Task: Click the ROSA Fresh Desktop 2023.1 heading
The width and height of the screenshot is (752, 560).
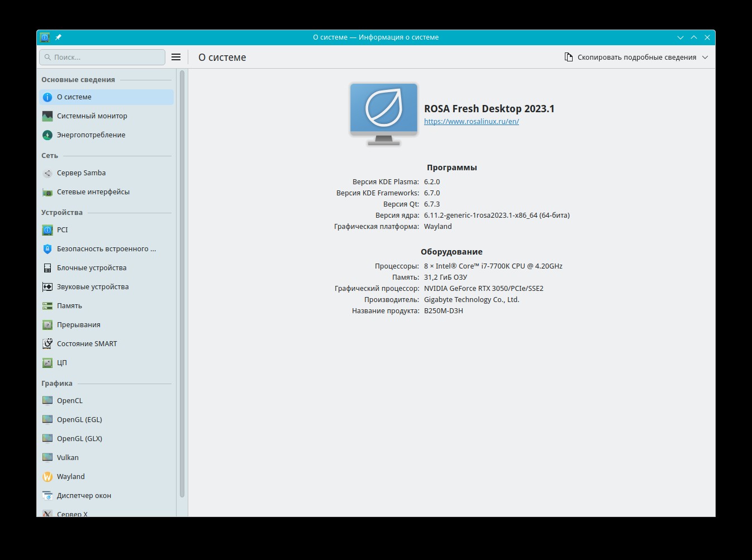Action: pyautogui.click(x=489, y=109)
